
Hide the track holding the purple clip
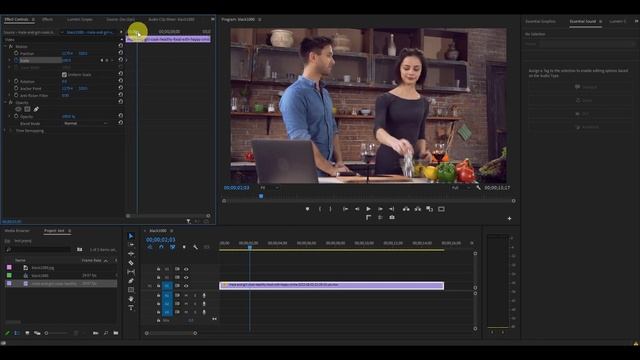pos(186,286)
